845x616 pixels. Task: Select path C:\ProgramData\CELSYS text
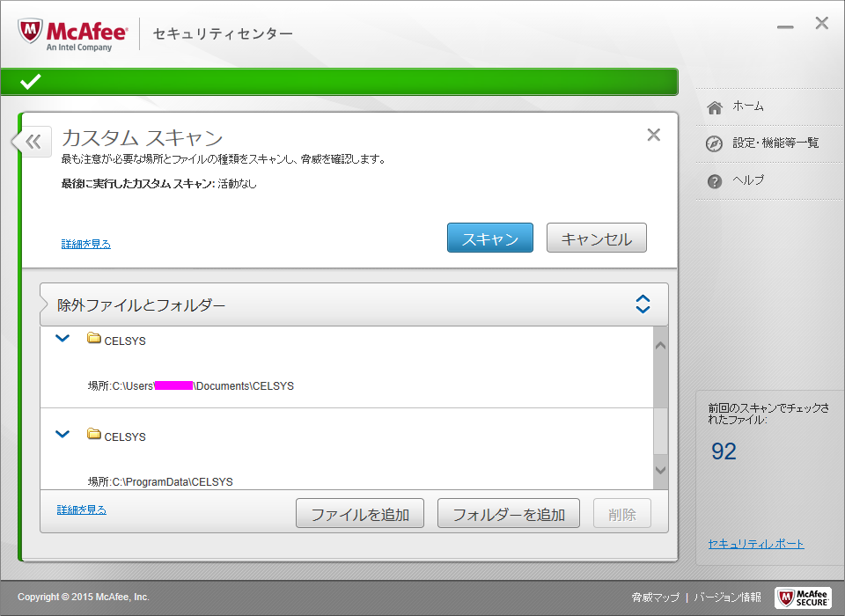(x=173, y=482)
